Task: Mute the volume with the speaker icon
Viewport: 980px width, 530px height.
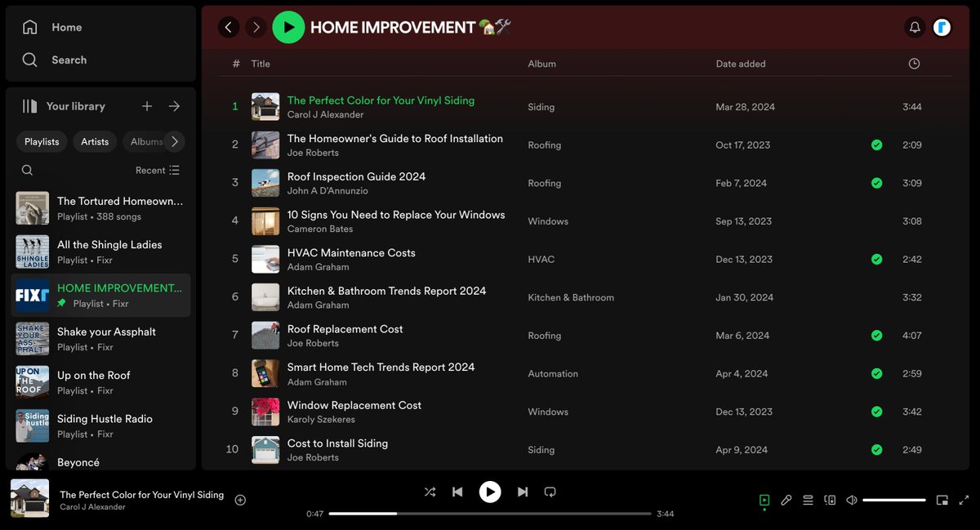Action: pos(851,500)
